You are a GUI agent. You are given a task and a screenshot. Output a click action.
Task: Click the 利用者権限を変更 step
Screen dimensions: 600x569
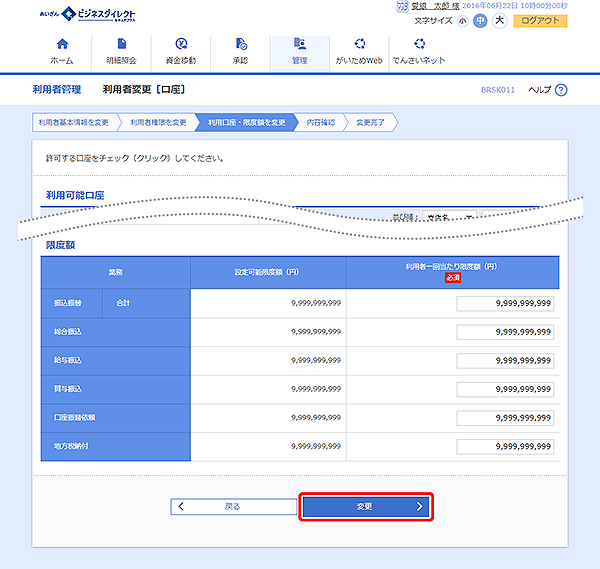158,122
